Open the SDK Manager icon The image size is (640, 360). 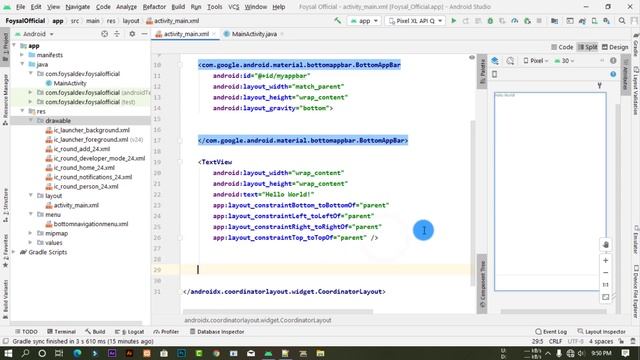pos(607,20)
